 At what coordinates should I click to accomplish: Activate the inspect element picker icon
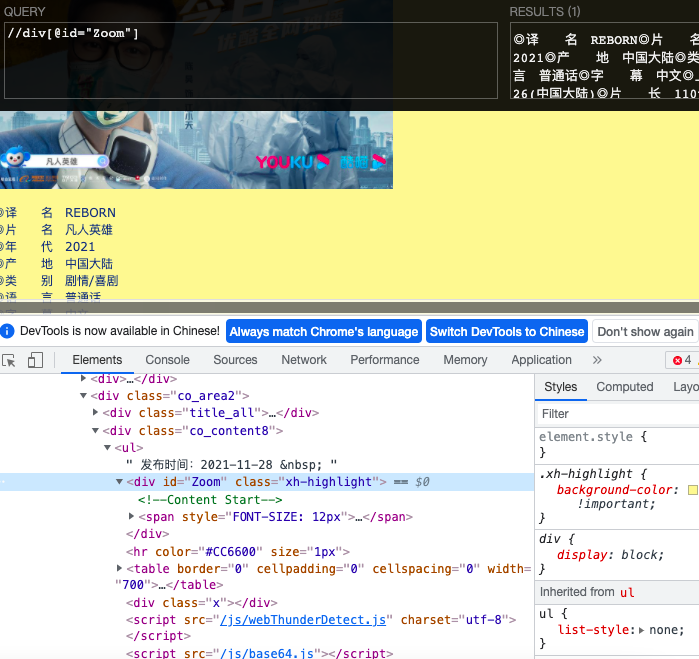(x=8, y=360)
